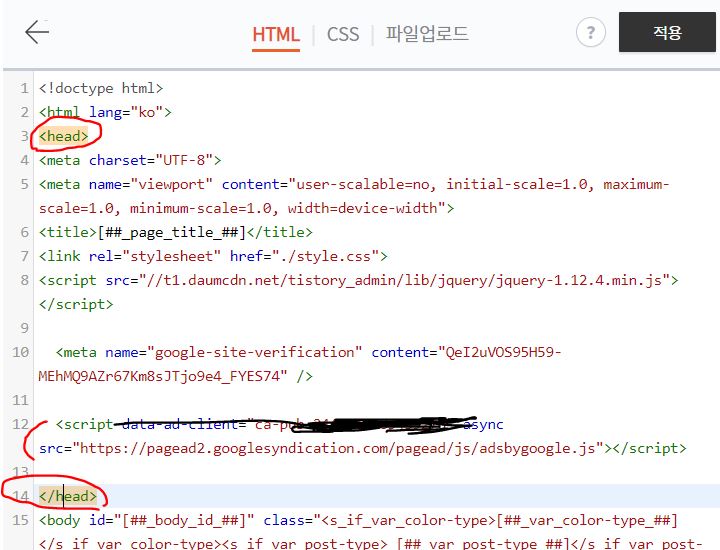Click the body id="[##_body_id_##]" line
The height and width of the screenshot is (550, 720).
click(358, 520)
